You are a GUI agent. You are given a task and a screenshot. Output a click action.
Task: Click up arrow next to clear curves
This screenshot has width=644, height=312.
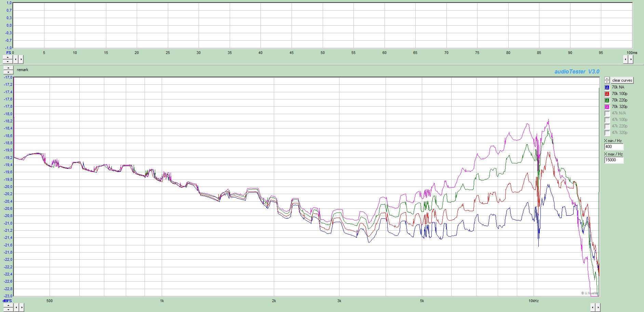(607, 79)
